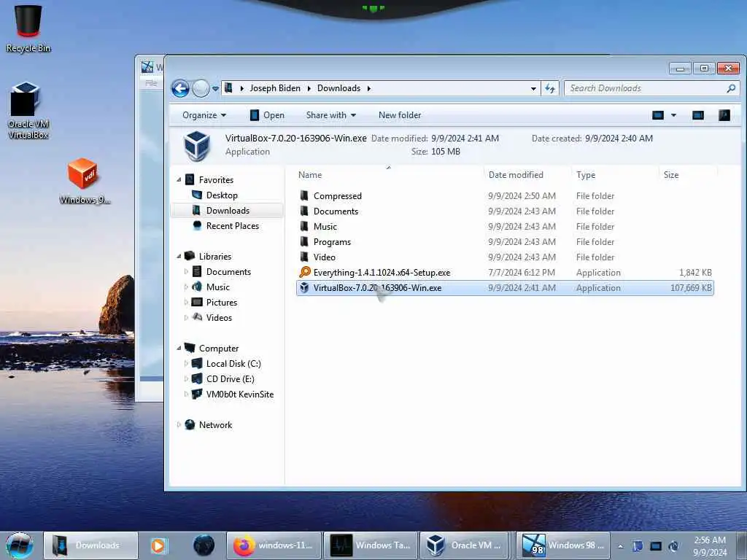Screen dimensions: 747x560
Task: Select the Windows 9 vdi desktop file
Action: [x=84, y=181]
